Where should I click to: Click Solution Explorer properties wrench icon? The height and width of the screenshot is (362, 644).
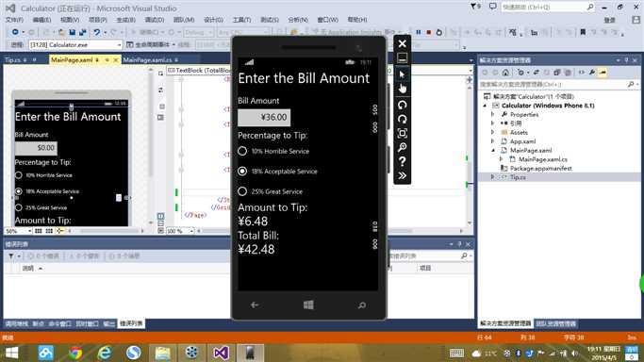592,73
